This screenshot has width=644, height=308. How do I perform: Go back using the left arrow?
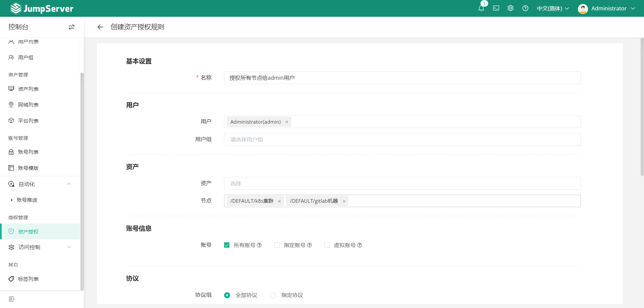click(100, 27)
